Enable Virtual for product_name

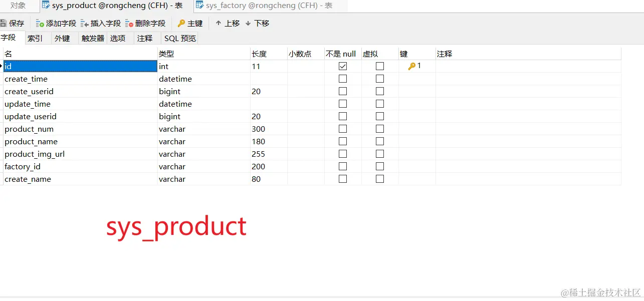click(x=380, y=141)
